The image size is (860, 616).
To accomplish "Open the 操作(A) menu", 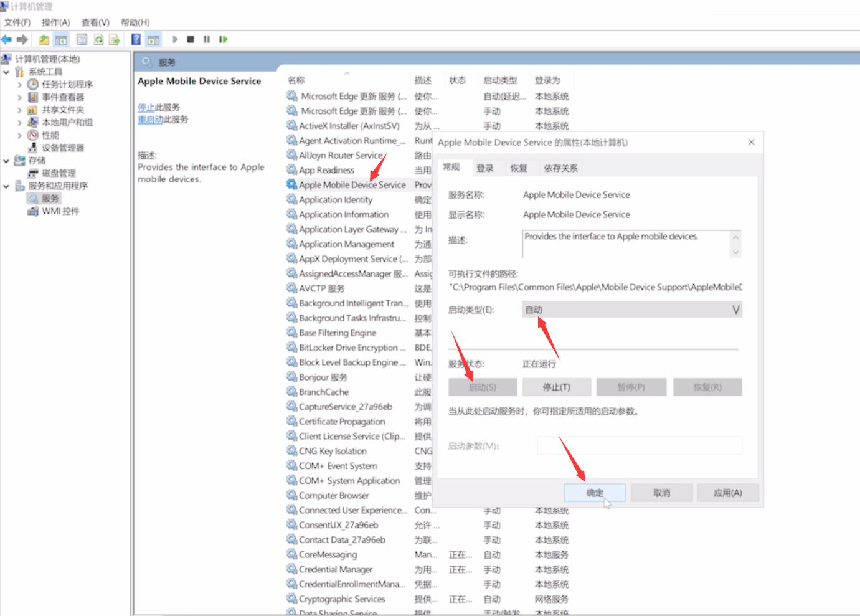I will pyautogui.click(x=56, y=22).
